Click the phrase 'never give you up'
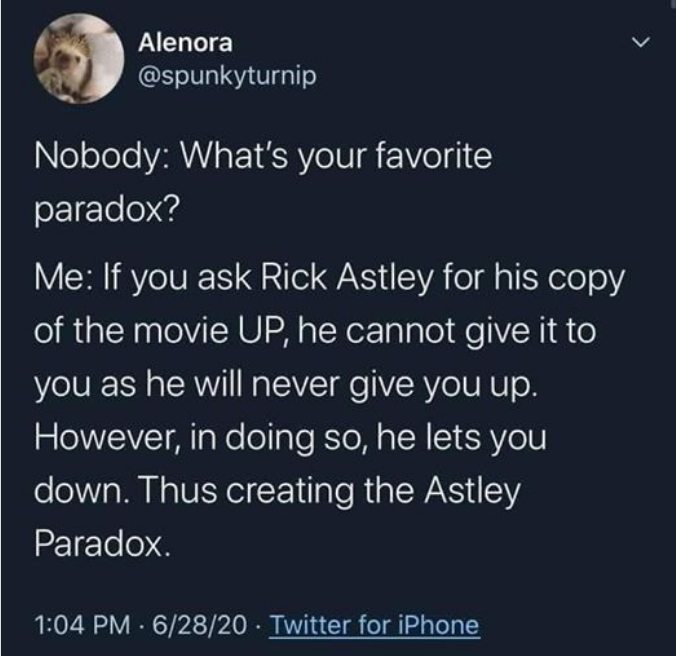This screenshot has height=656, width=676. click(x=390, y=385)
